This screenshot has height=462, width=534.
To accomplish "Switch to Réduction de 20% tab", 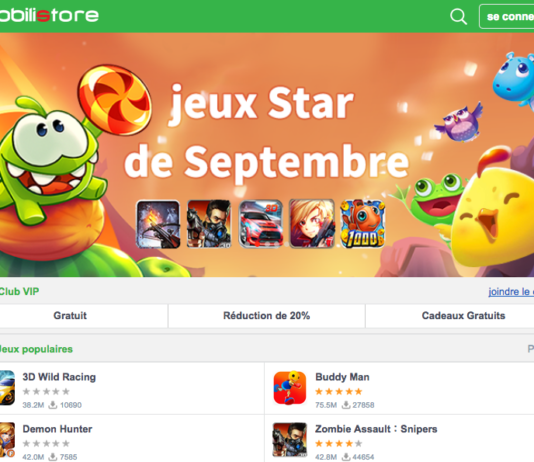I will tap(266, 316).
